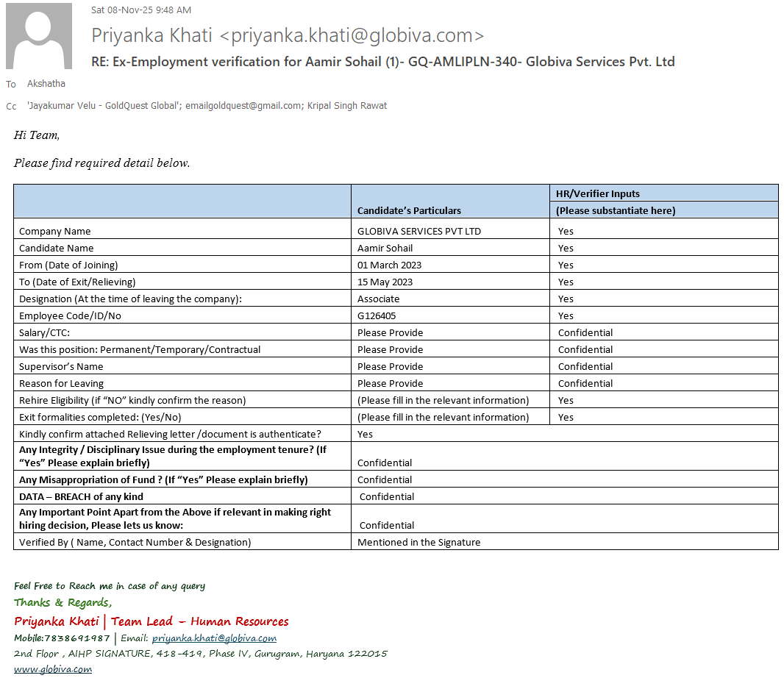Select Kripal Singh Rawat in Cc line
This screenshot has width=784, height=678.
coord(347,106)
